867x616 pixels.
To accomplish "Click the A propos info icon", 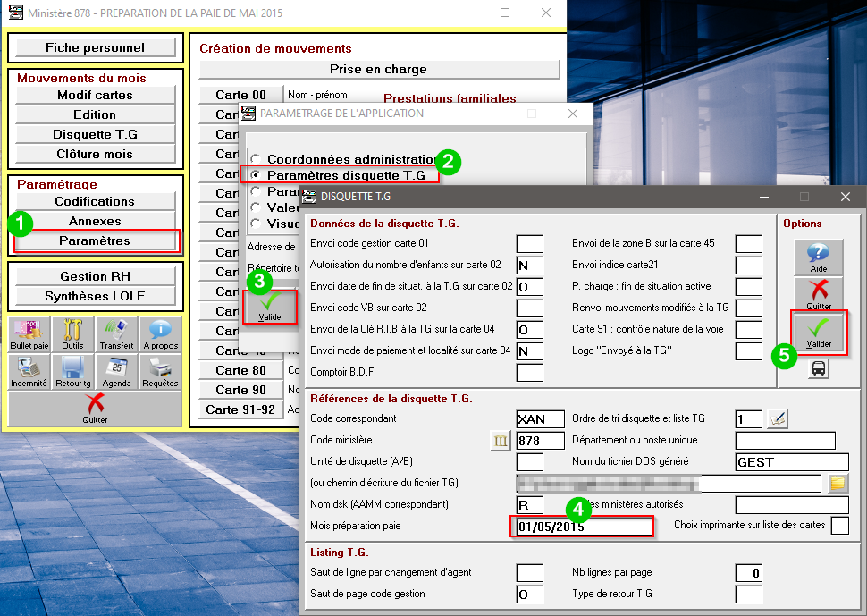I will point(160,334).
